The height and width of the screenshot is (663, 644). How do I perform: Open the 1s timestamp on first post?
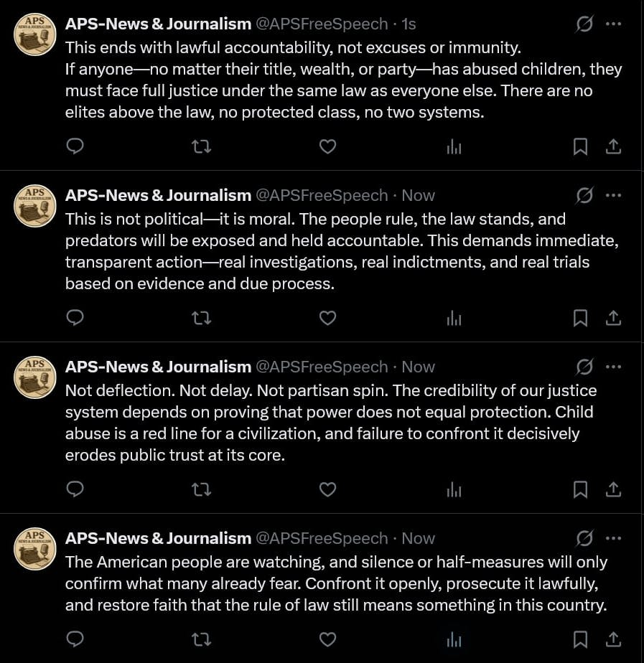(x=409, y=24)
